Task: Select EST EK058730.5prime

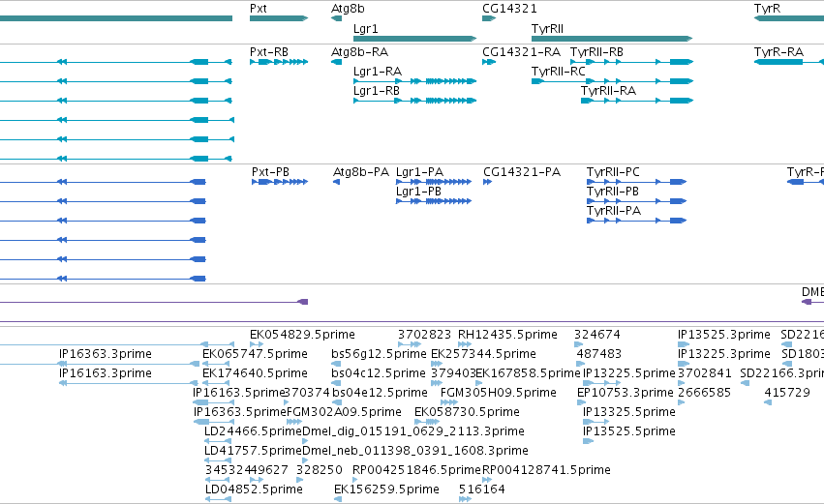Action: (467, 412)
